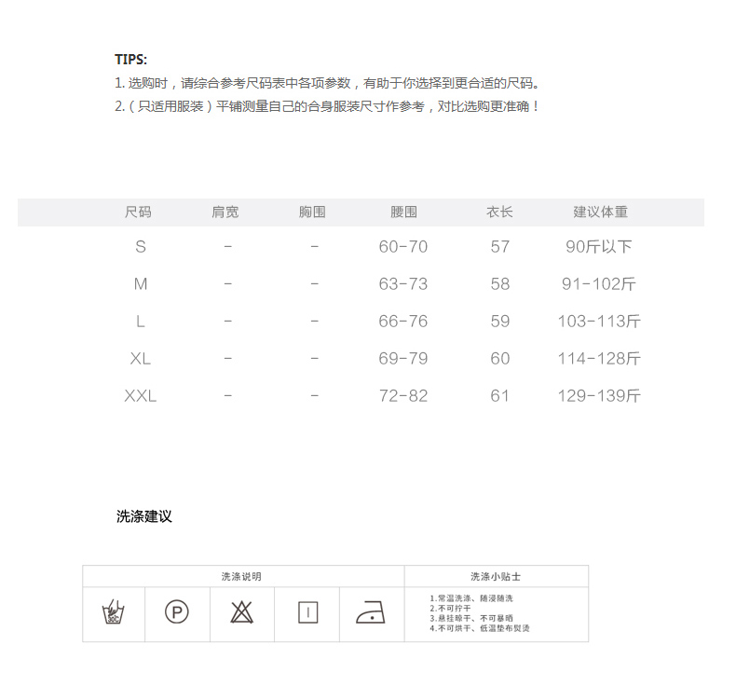Click the TIPS: heading
736x700 pixels.
click(131, 60)
